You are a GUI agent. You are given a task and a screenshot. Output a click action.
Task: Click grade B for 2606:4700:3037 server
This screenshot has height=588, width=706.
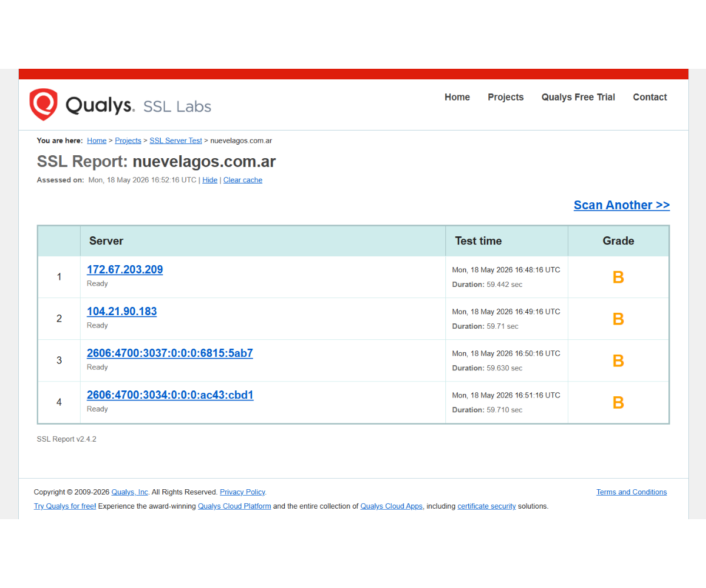coord(618,360)
